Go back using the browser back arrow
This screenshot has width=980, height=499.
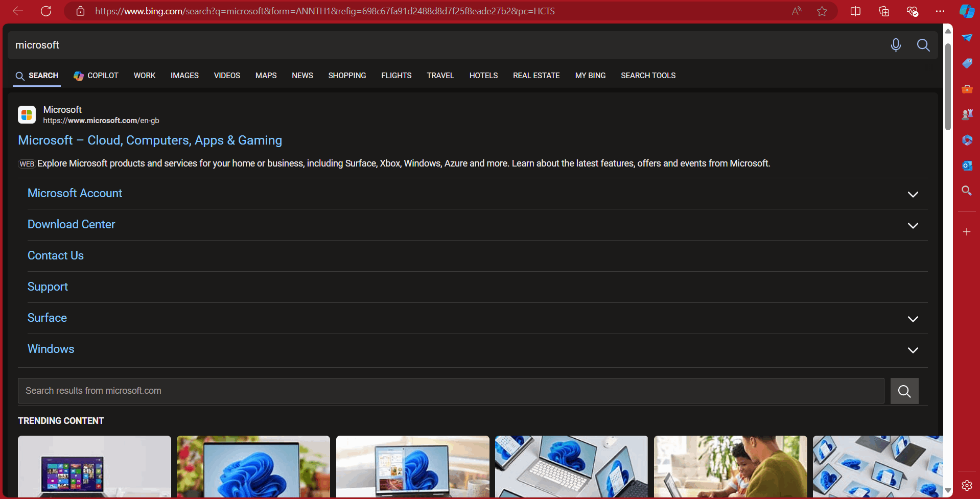click(18, 11)
